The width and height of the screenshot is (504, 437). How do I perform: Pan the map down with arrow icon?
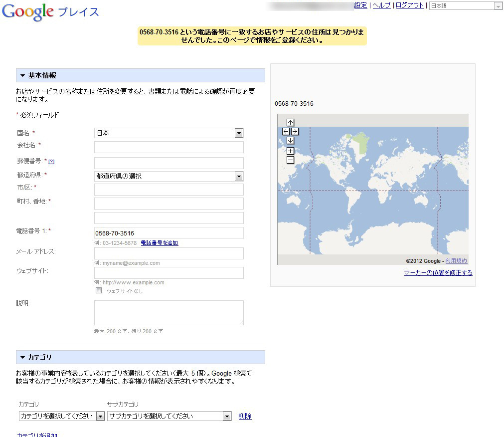pos(290,140)
